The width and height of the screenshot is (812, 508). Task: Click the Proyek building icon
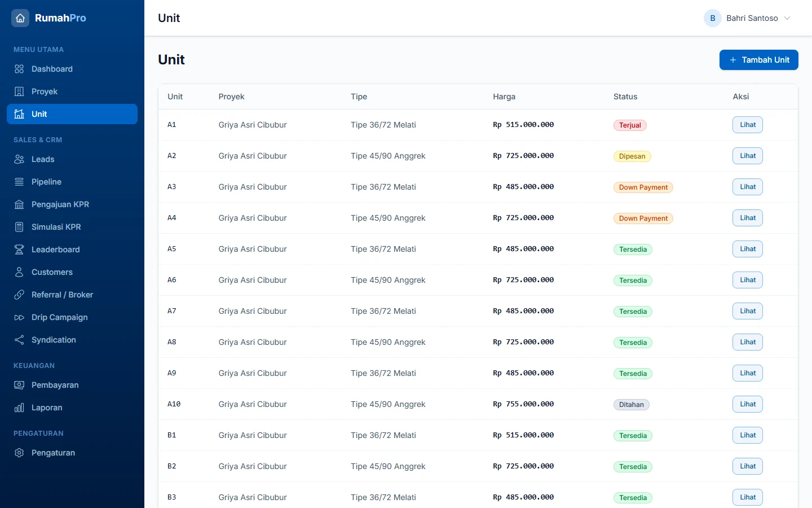point(19,91)
